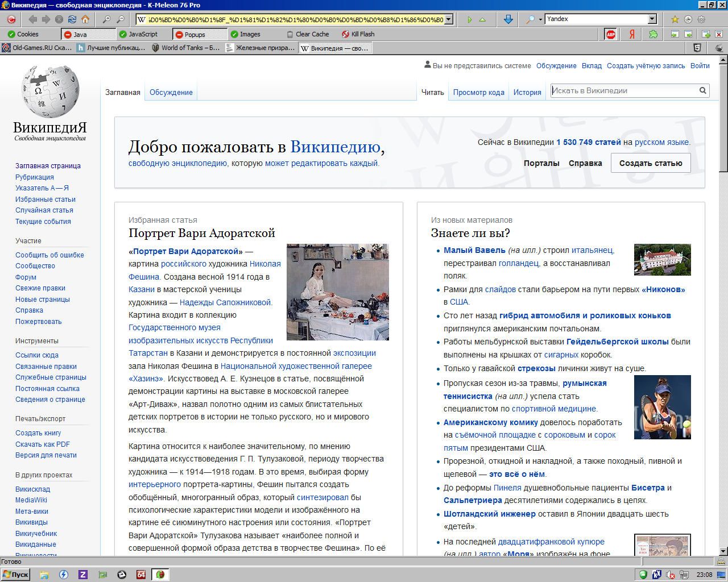Open Создать учётную запись link
The image size is (728, 582).
coord(646,66)
